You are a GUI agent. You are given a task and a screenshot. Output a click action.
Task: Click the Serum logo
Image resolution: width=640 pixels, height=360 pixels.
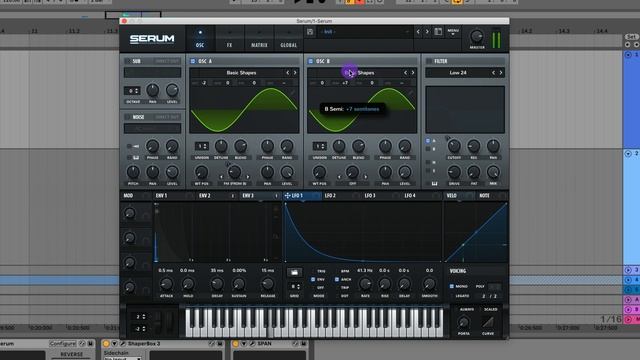(152, 39)
